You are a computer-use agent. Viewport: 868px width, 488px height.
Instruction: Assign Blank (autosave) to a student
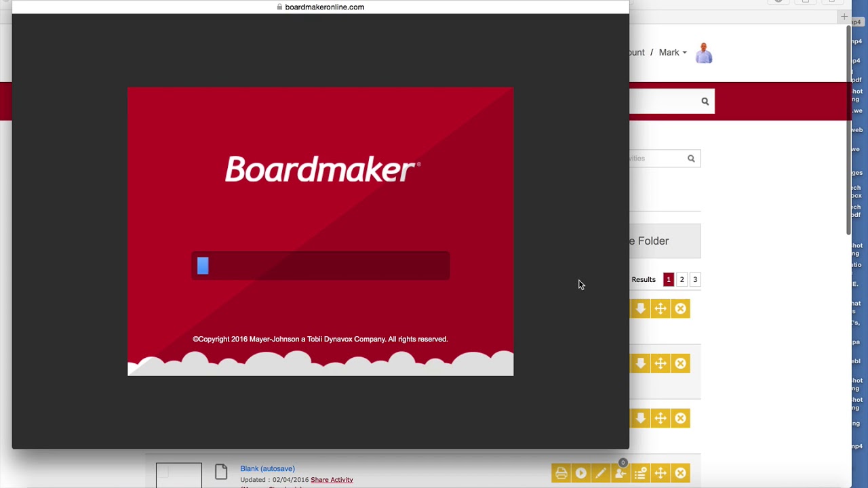(x=620, y=473)
